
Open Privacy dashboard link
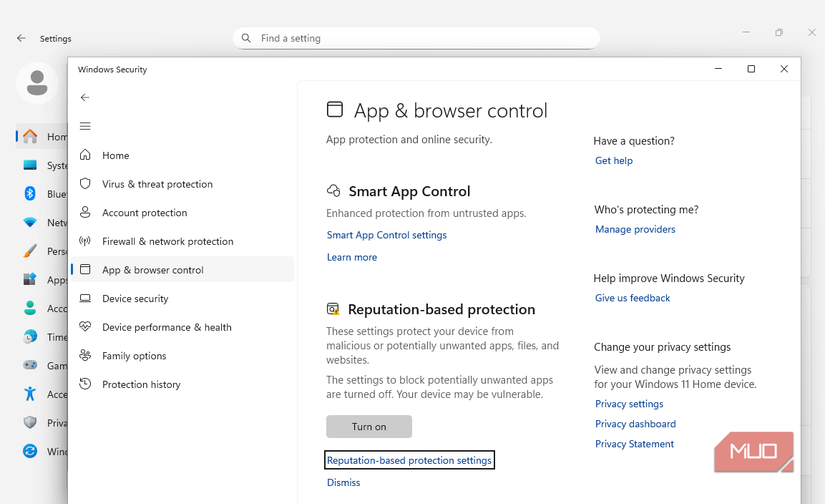click(636, 424)
